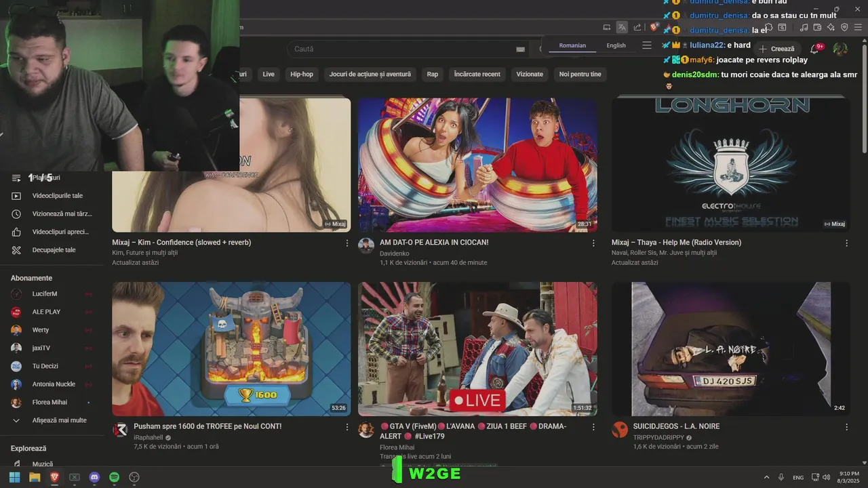Click the Windows Start button
This screenshot has width=868, height=488.
click(x=14, y=477)
